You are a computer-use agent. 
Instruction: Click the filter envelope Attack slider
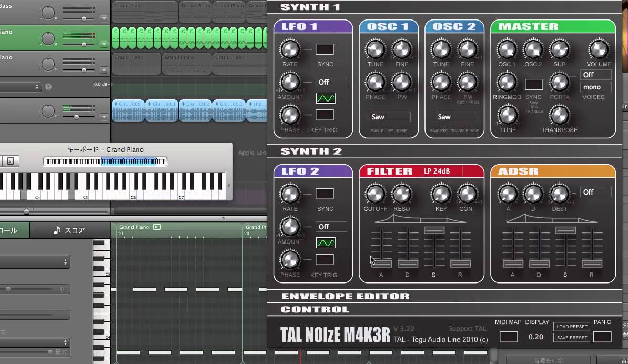(381, 263)
